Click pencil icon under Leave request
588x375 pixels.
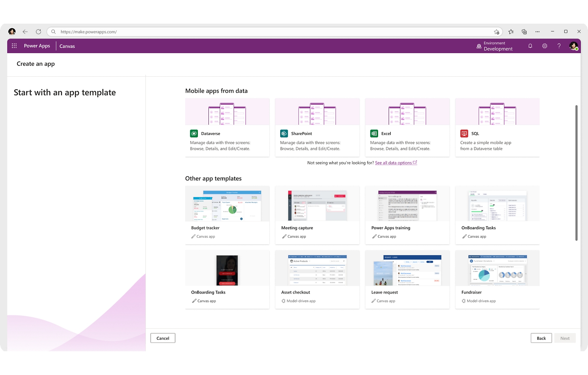click(x=374, y=301)
